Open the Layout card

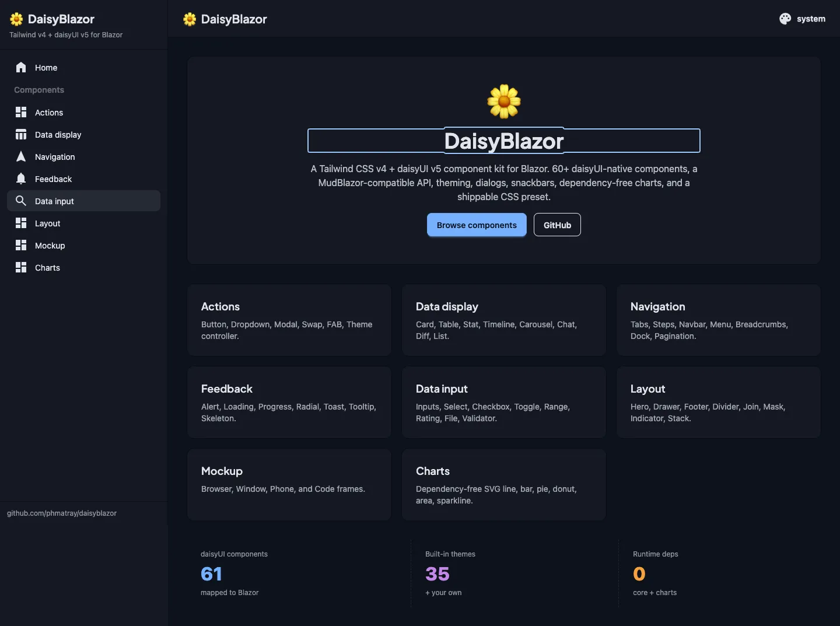pos(719,403)
